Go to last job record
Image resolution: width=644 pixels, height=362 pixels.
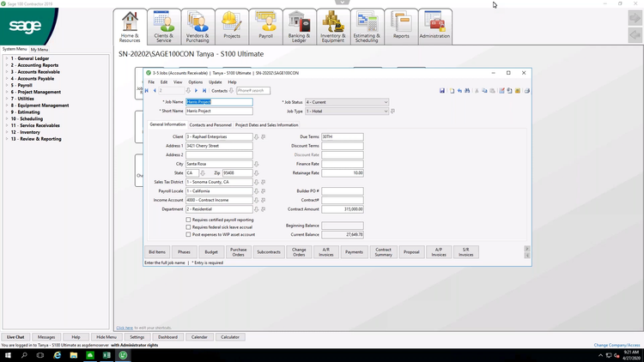pyautogui.click(x=204, y=91)
